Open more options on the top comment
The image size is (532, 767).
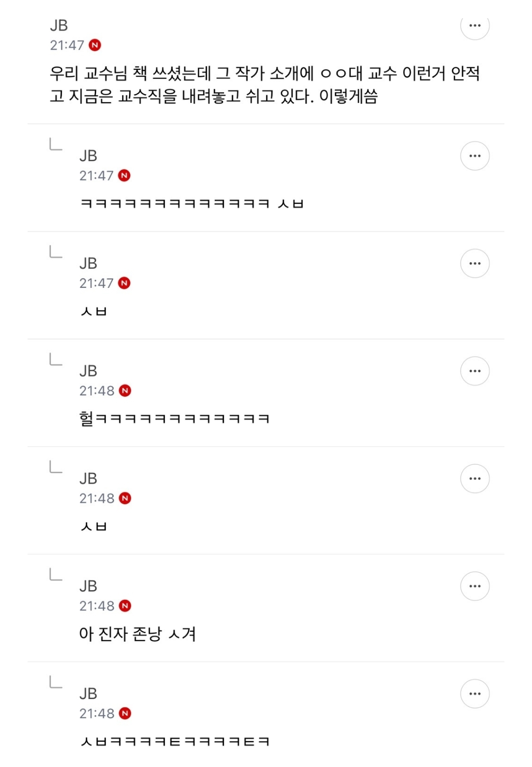coord(474,26)
